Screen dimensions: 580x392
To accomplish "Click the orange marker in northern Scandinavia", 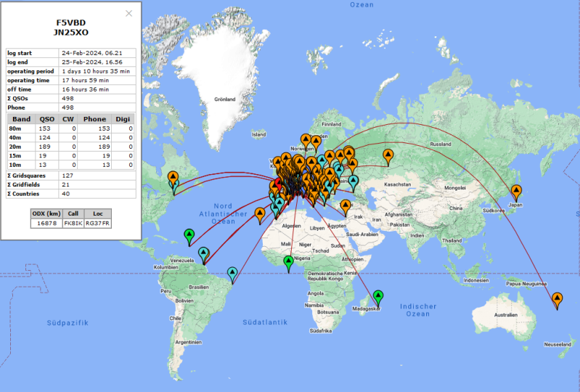I will pos(306,140).
